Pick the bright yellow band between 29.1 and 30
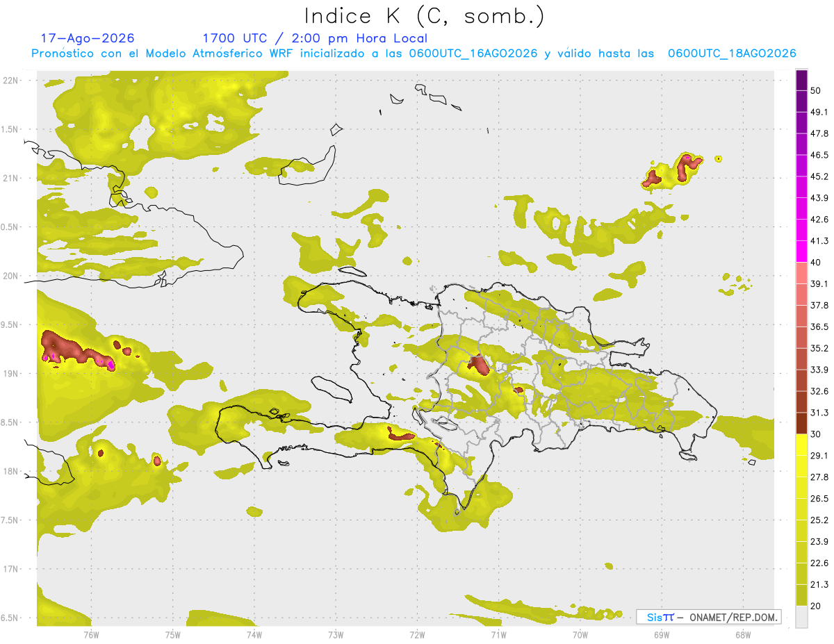 [801, 445]
